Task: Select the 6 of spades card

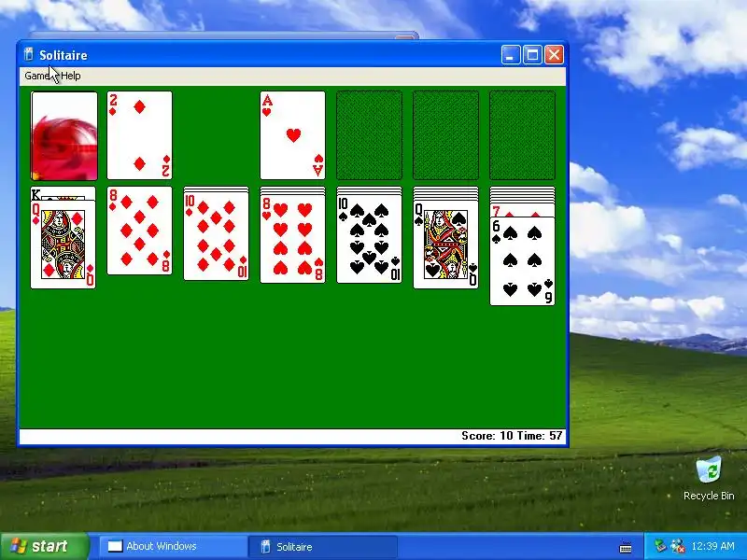Action: coord(522,261)
